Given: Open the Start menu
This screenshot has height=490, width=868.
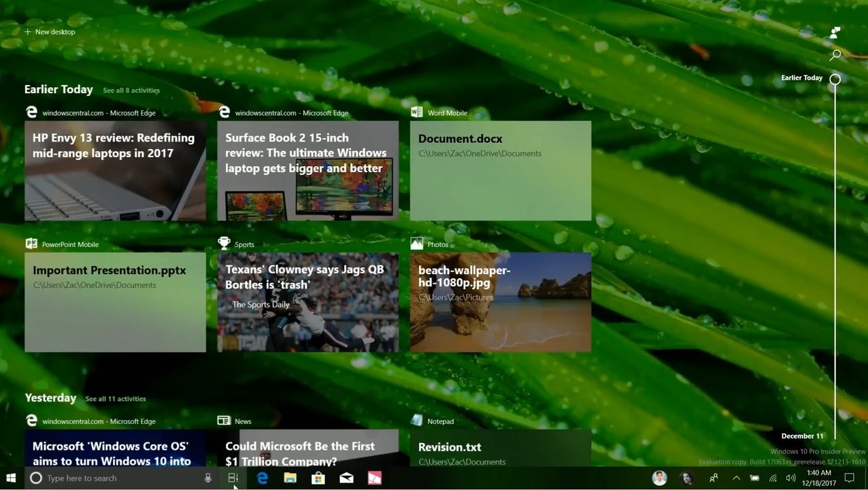Looking at the screenshot, I should (x=10, y=478).
